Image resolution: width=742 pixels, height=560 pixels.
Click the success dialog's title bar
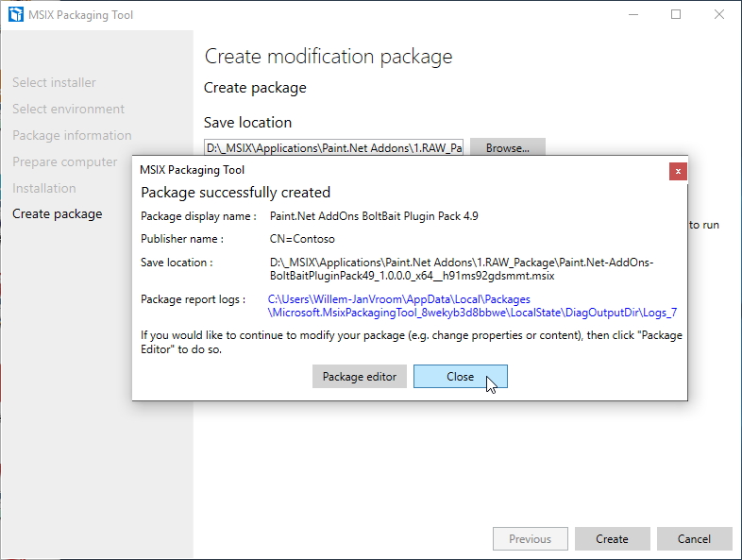point(396,171)
